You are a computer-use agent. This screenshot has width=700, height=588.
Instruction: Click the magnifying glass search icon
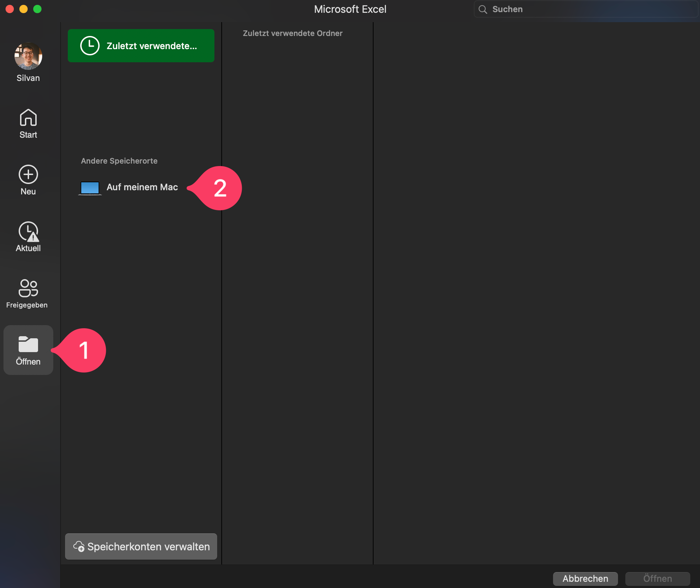point(483,9)
